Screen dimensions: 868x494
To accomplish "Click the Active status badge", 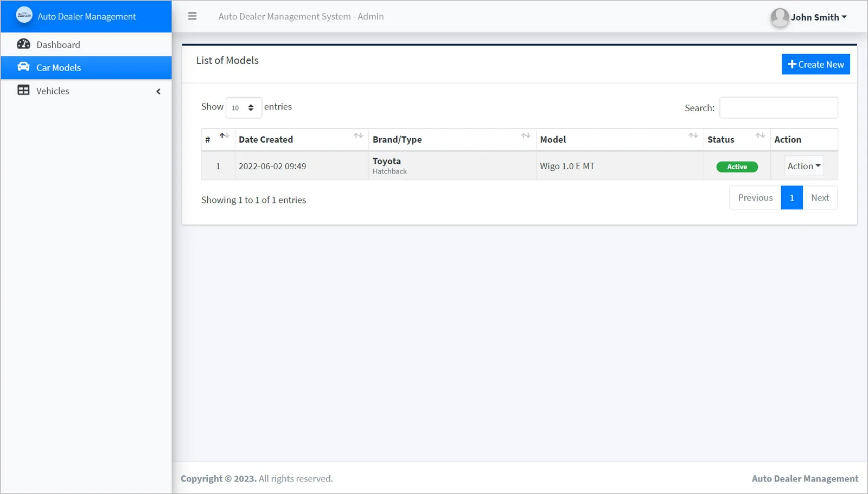I will click(x=737, y=166).
